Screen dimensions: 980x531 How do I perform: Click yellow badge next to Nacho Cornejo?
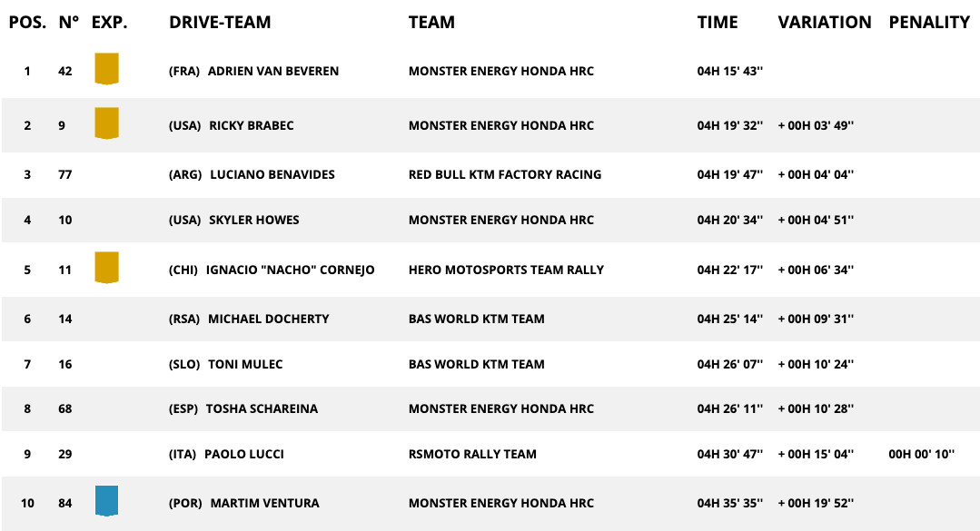(107, 268)
